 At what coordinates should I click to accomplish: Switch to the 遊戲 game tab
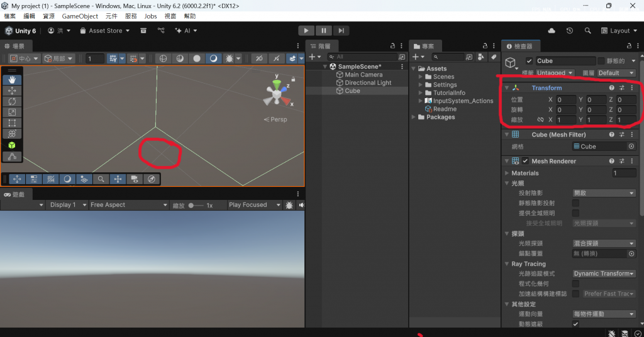click(x=15, y=194)
